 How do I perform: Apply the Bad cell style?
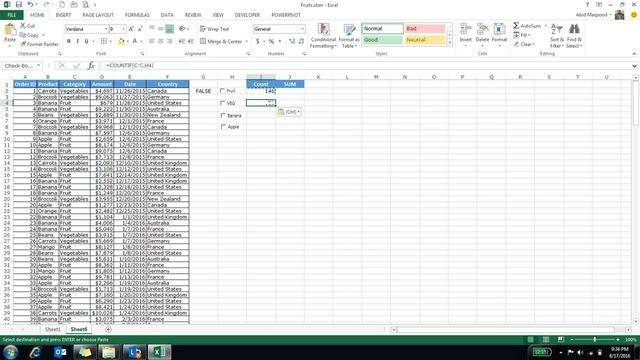[425, 29]
